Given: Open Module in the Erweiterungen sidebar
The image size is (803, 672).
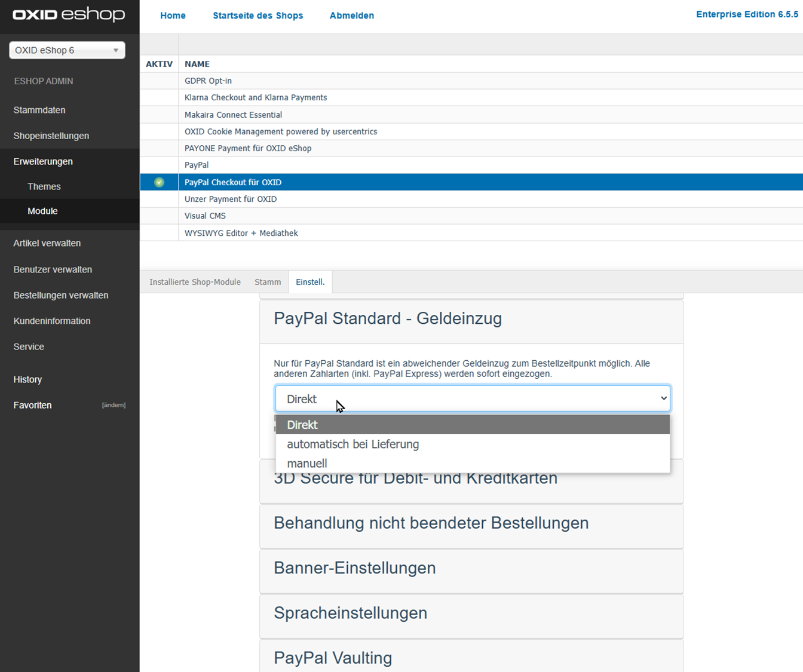Looking at the screenshot, I should pos(42,211).
